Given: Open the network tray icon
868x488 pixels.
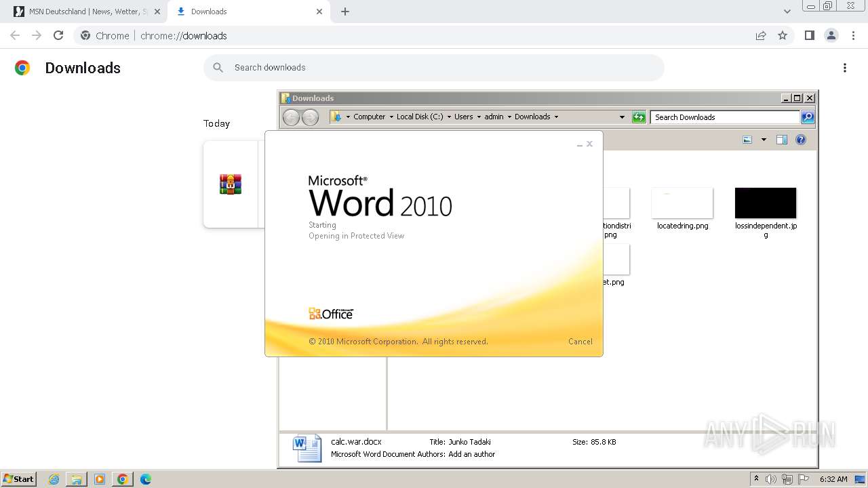Looking at the screenshot, I should click(787, 479).
